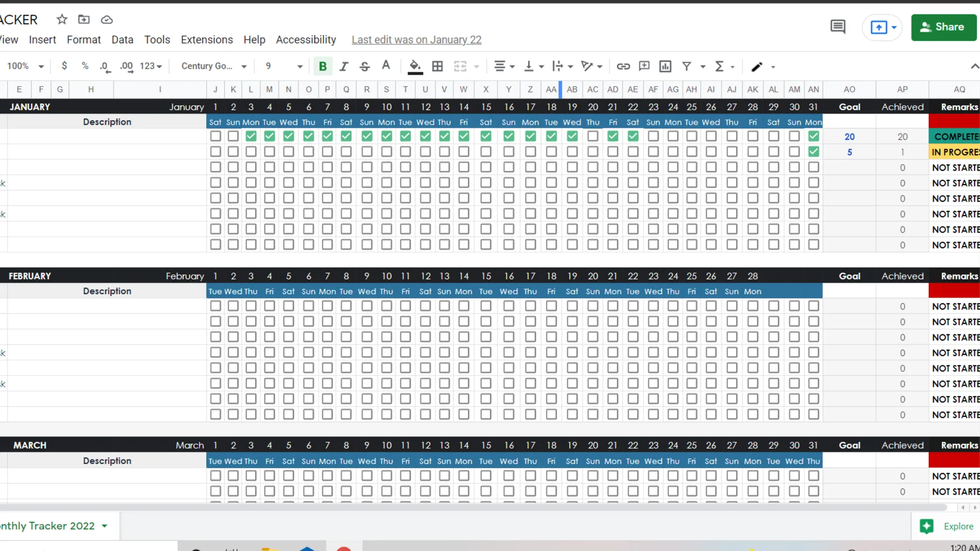Check January 1 checkbox in first row
The width and height of the screenshot is (980, 551).
coord(215,136)
